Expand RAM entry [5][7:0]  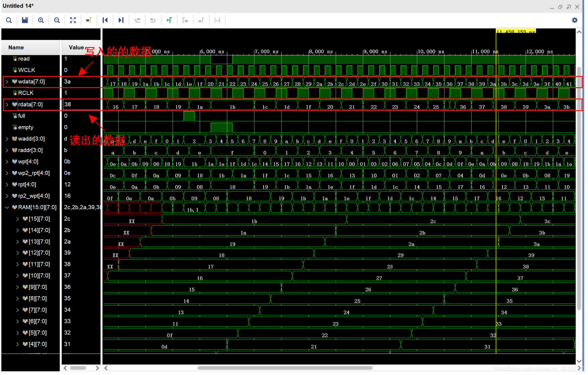(x=17, y=332)
